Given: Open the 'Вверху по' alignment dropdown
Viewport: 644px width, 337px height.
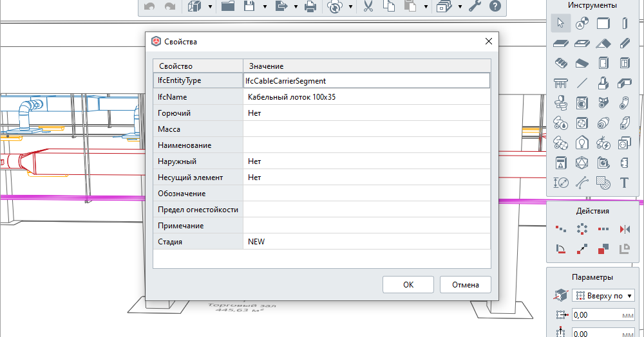Looking at the screenshot, I should 603,296.
